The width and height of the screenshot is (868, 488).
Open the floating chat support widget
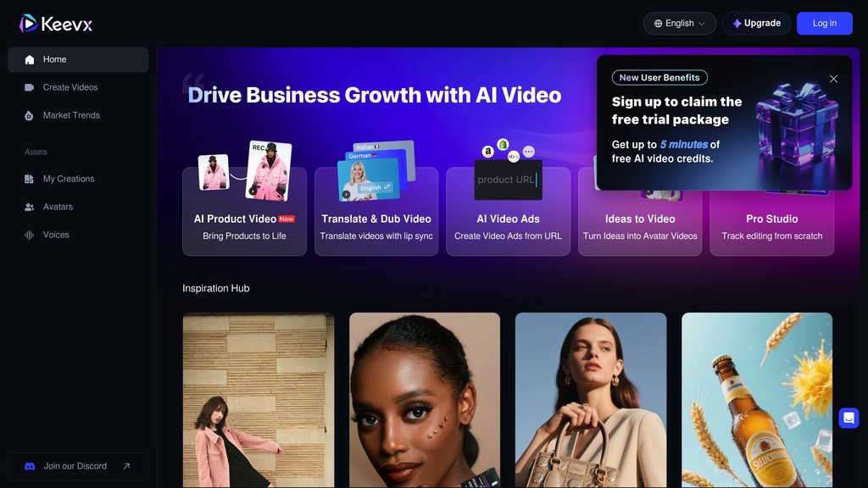point(849,418)
